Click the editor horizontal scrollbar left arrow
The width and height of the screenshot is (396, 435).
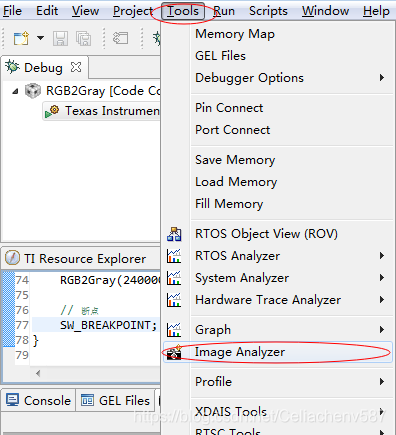pyautogui.click(x=38, y=373)
